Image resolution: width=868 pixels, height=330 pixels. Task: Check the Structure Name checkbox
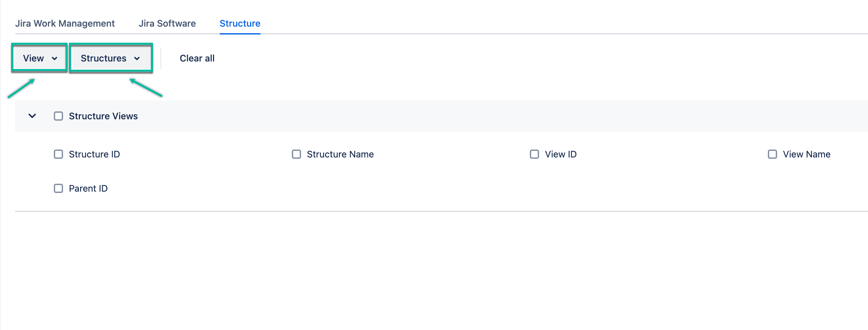tap(296, 154)
